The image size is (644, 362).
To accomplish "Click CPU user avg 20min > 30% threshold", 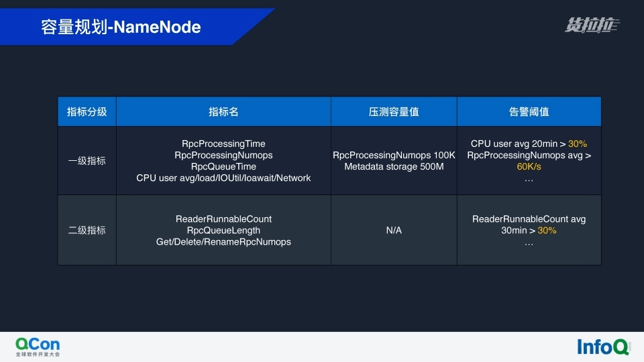I will [529, 143].
